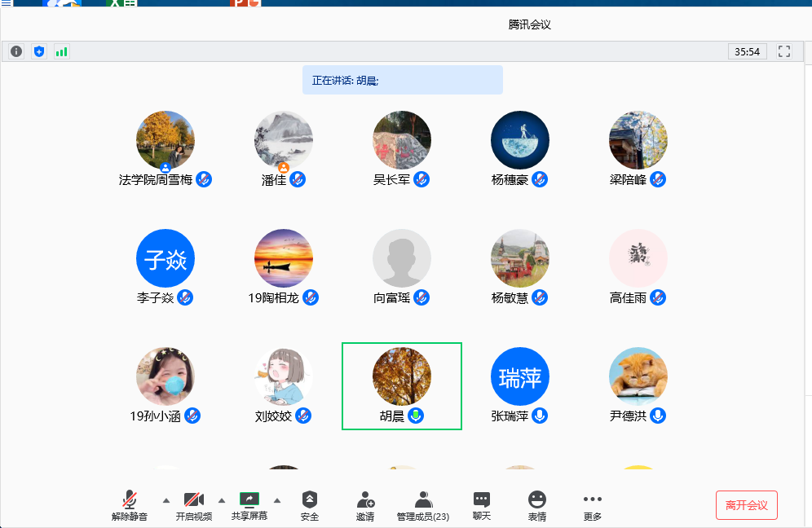Click the name label 杨敏慧
The image size is (812, 528).
pos(510,297)
